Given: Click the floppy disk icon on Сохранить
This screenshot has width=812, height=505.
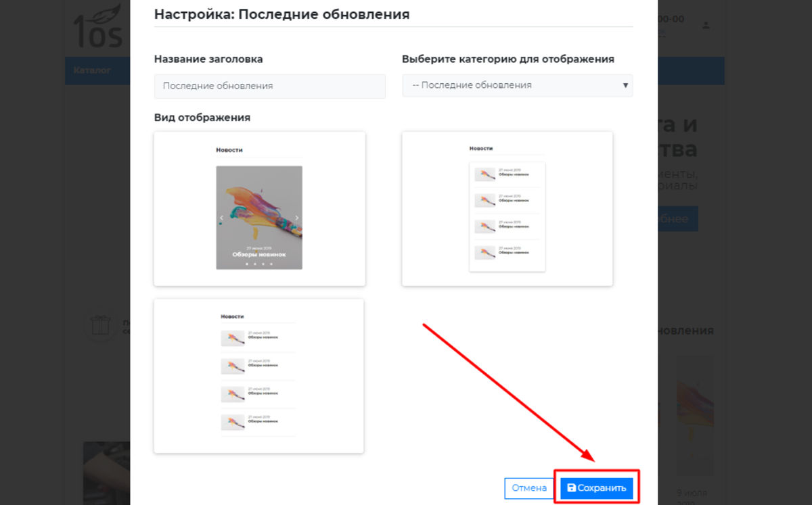Looking at the screenshot, I should point(571,488).
